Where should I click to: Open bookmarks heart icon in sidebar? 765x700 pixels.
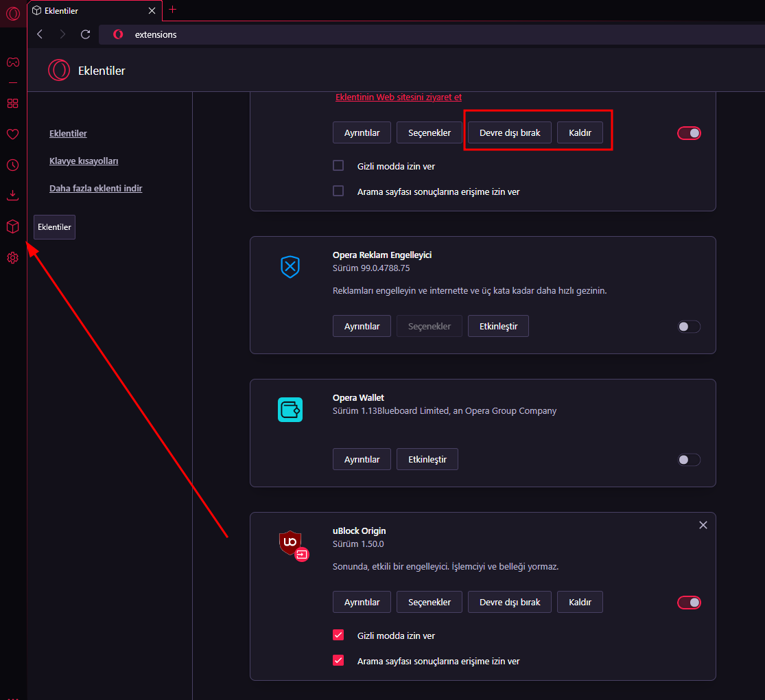pos(13,134)
